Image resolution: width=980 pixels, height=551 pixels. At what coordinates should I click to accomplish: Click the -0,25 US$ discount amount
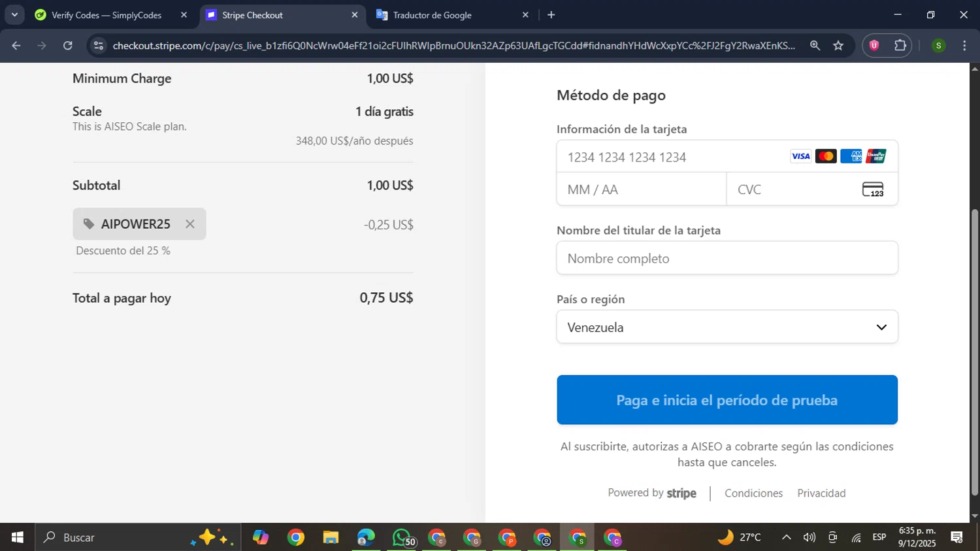(x=389, y=225)
